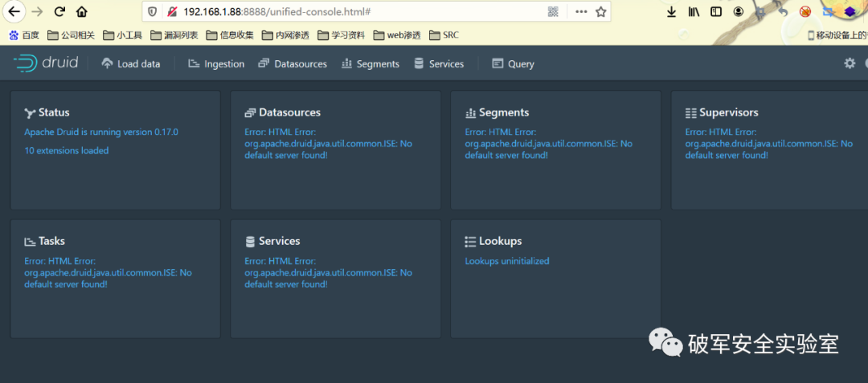This screenshot has height=383, width=868.
Task: Go to Datasources tab
Action: tap(293, 63)
